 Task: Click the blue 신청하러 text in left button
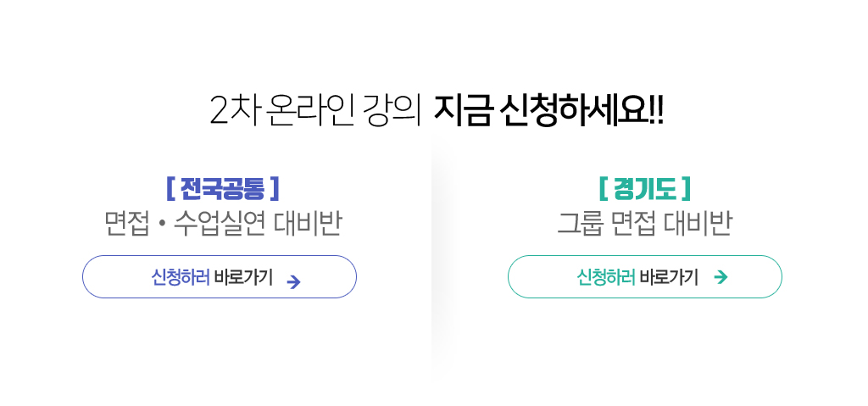pos(180,277)
